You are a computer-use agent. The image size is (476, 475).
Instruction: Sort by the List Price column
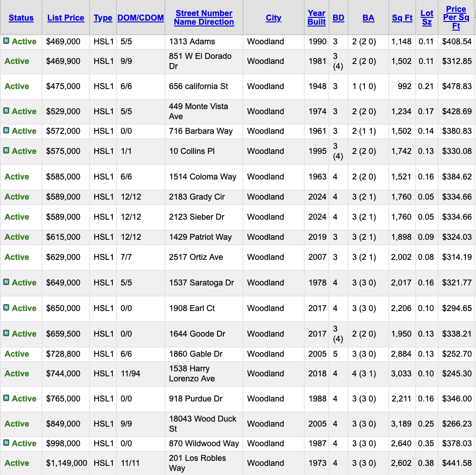coord(66,18)
